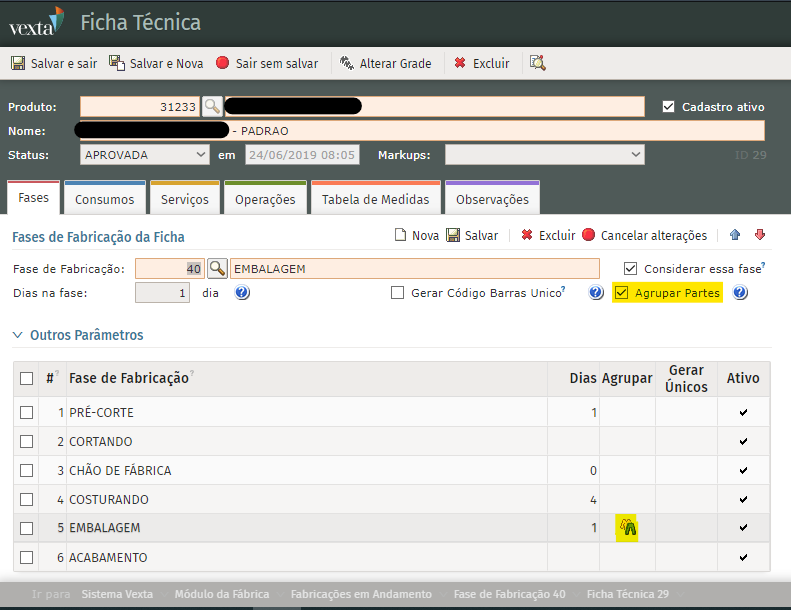
Task: Click the Dias na fase input field
Action: [x=162, y=293]
